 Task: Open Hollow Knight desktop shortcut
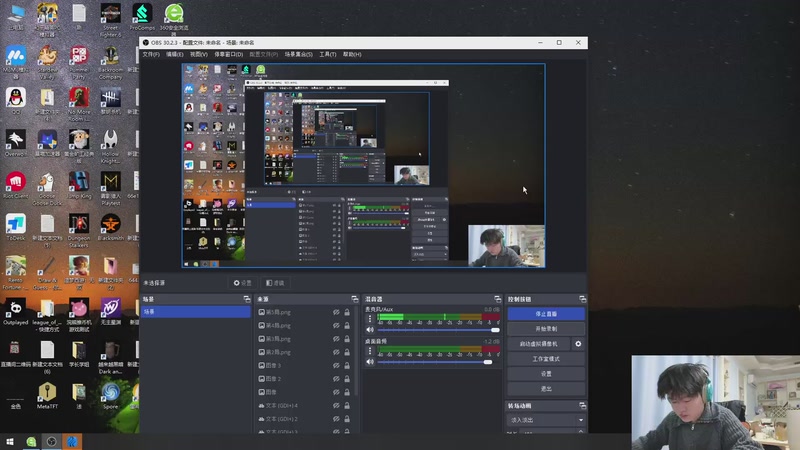click(110, 146)
